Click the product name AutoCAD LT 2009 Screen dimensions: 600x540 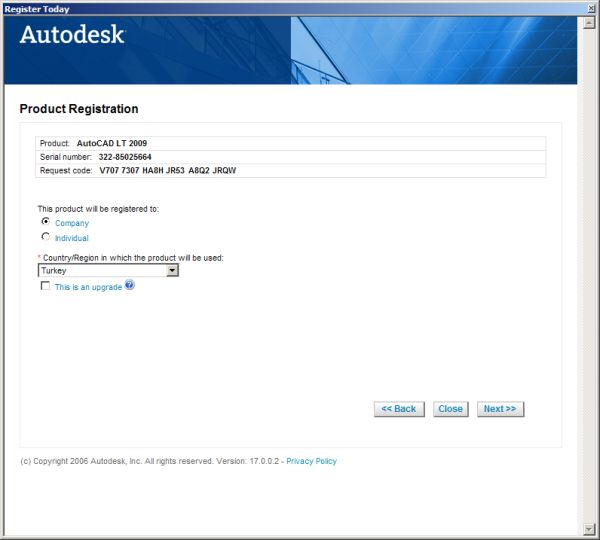[x=112, y=143]
